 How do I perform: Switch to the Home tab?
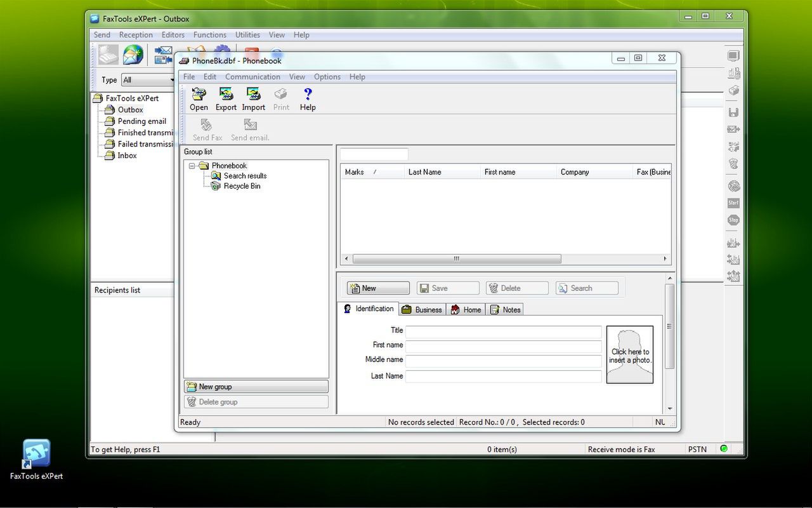pos(466,309)
